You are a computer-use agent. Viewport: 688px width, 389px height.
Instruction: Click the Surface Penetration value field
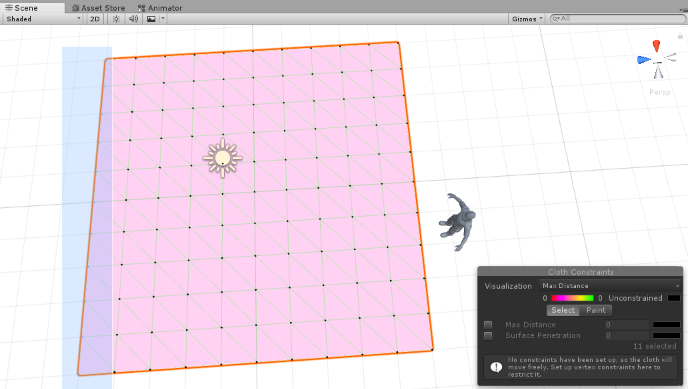click(627, 335)
